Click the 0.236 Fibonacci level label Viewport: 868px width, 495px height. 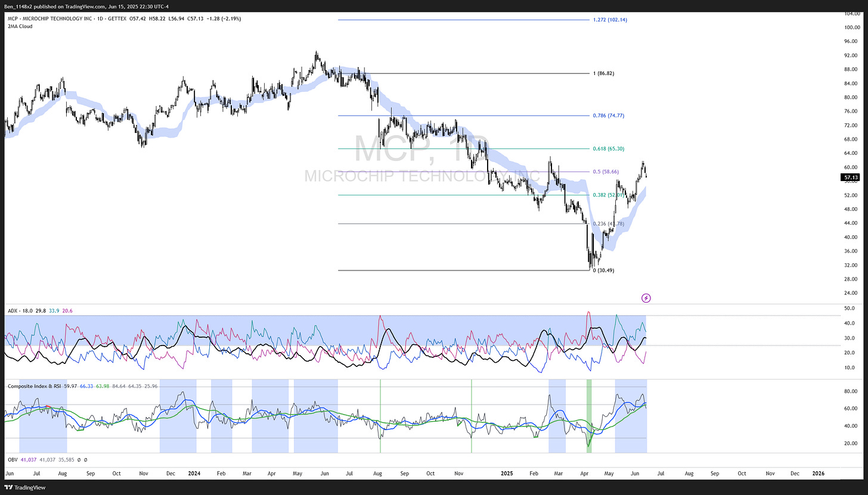[x=608, y=223]
